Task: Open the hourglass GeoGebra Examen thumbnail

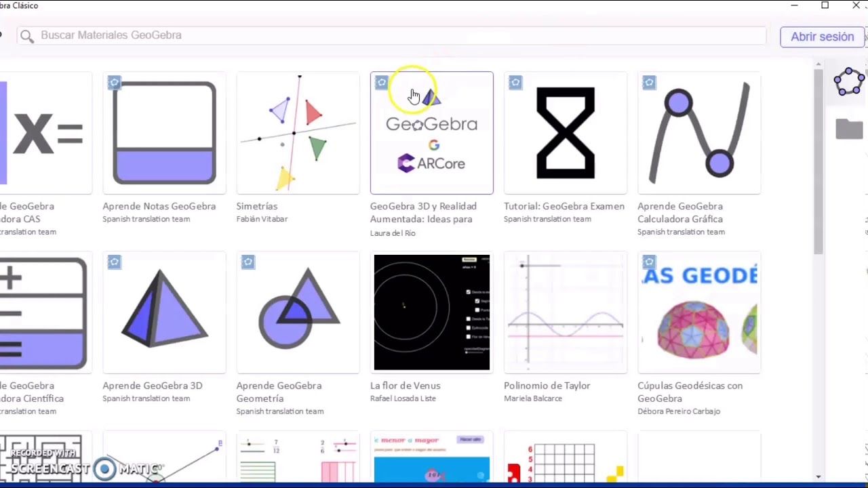Action: point(566,133)
